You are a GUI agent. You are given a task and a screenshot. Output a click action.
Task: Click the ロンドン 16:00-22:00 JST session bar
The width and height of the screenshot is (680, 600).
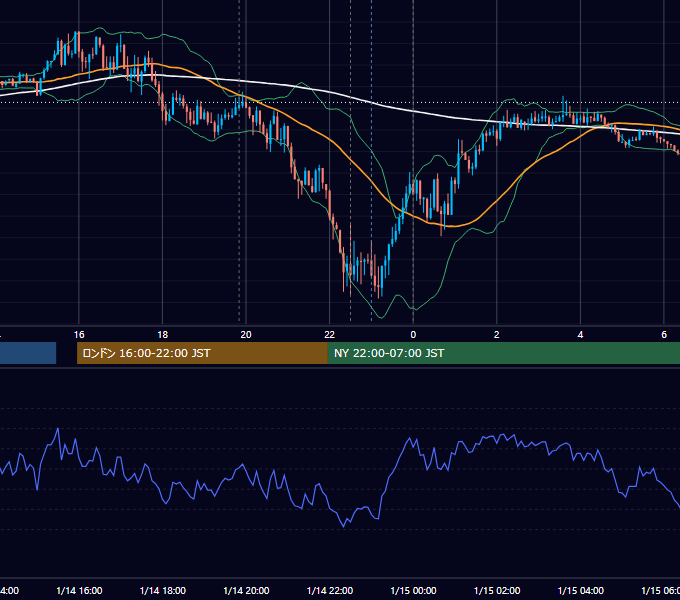(202, 353)
